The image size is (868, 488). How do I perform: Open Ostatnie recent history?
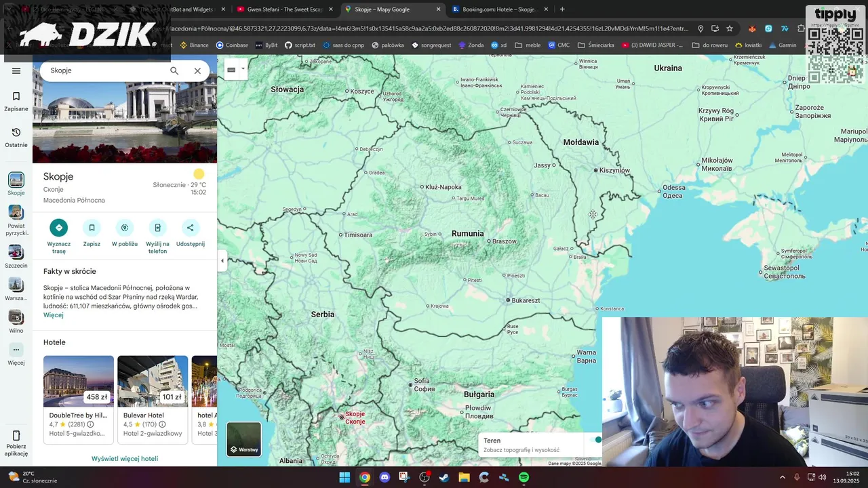coord(16,137)
